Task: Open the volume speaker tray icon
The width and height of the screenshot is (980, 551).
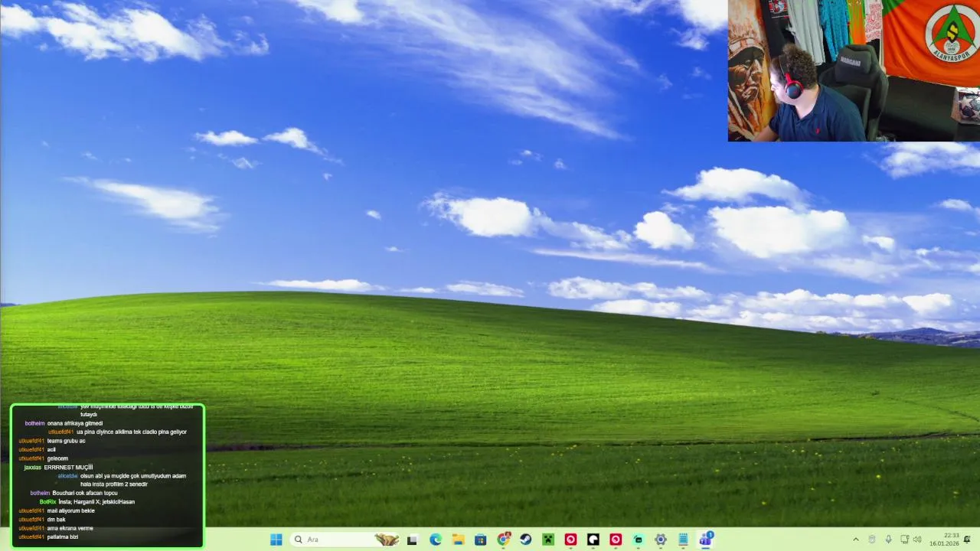Action: (x=917, y=540)
